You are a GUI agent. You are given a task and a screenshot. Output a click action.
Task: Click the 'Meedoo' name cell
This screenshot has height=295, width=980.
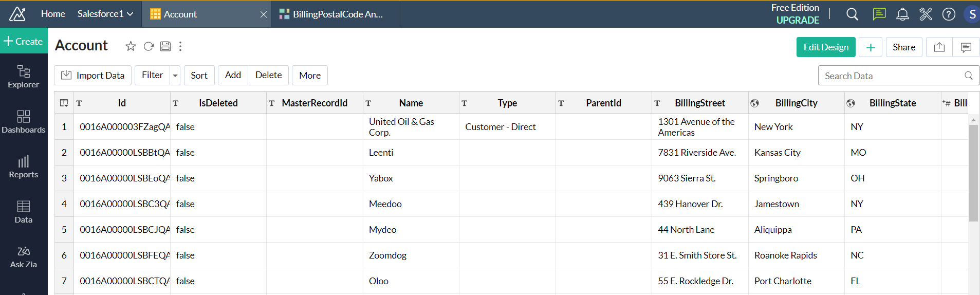click(411, 204)
